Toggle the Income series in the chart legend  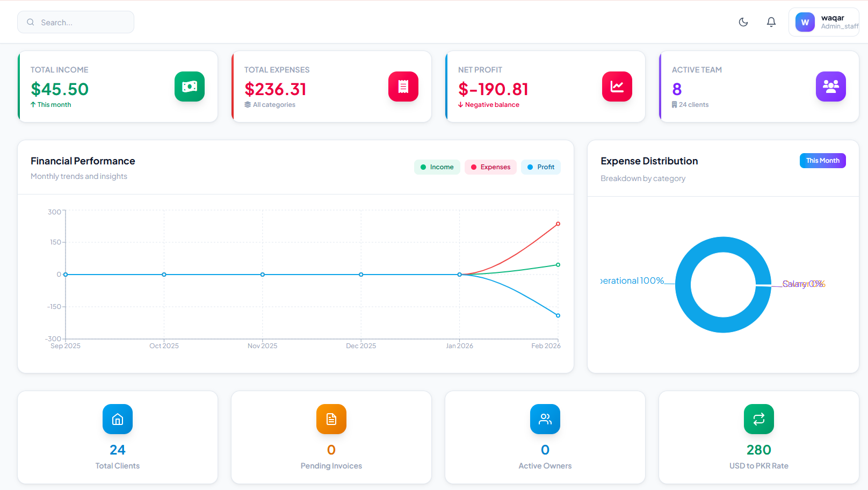(437, 167)
